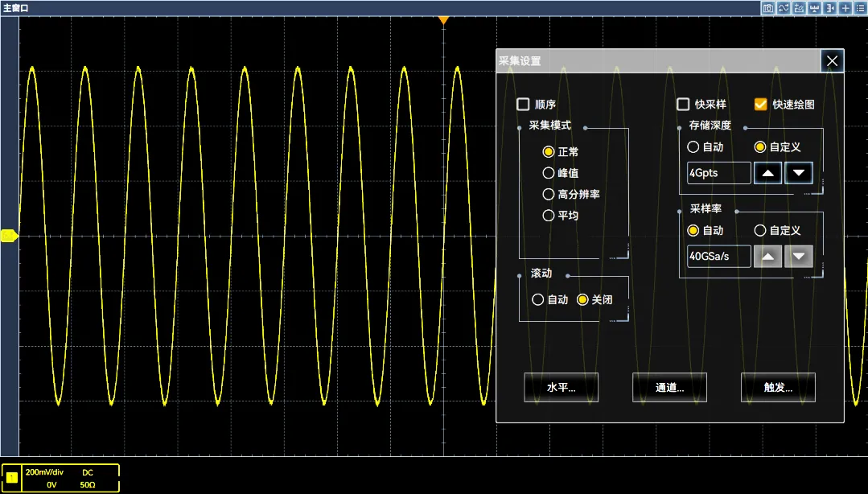Click the camera screenshot icon

coord(768,8)
